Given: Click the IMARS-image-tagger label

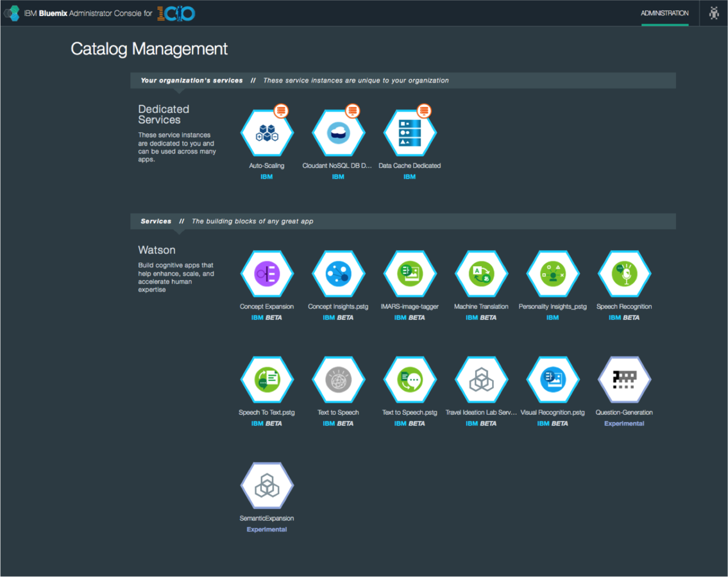Looking at the screenshot, I should point(409,306).
